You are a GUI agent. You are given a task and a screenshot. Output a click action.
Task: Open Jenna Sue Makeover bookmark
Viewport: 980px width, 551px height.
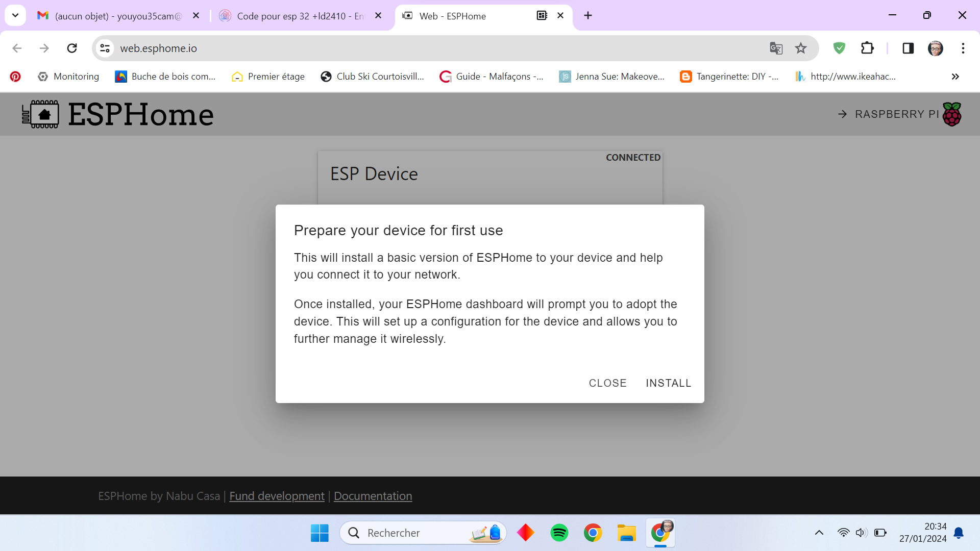pos(612,77)
